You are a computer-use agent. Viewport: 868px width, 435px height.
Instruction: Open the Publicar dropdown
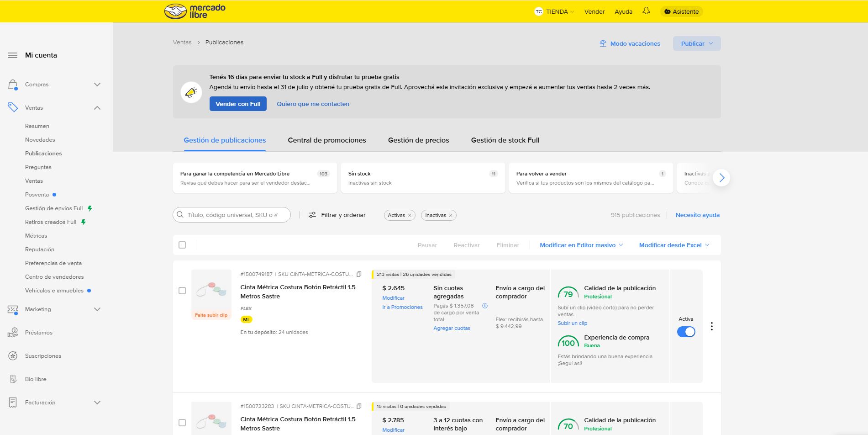(x=696, y=43)
